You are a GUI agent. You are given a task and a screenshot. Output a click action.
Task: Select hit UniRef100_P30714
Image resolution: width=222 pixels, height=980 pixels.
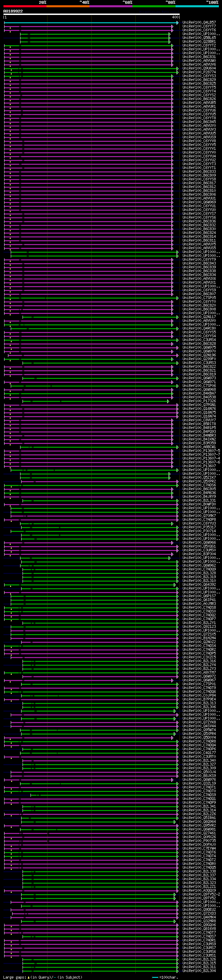pyautogui.click(x=199, y=531)
